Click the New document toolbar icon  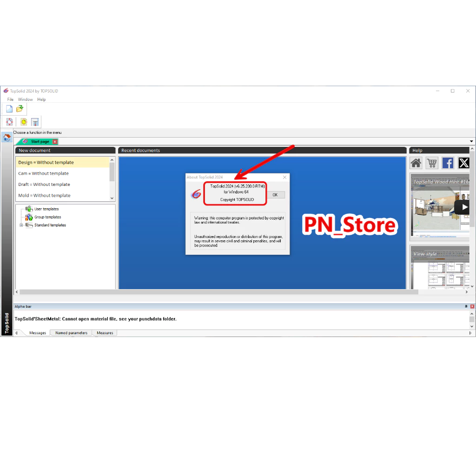[9, 109]
